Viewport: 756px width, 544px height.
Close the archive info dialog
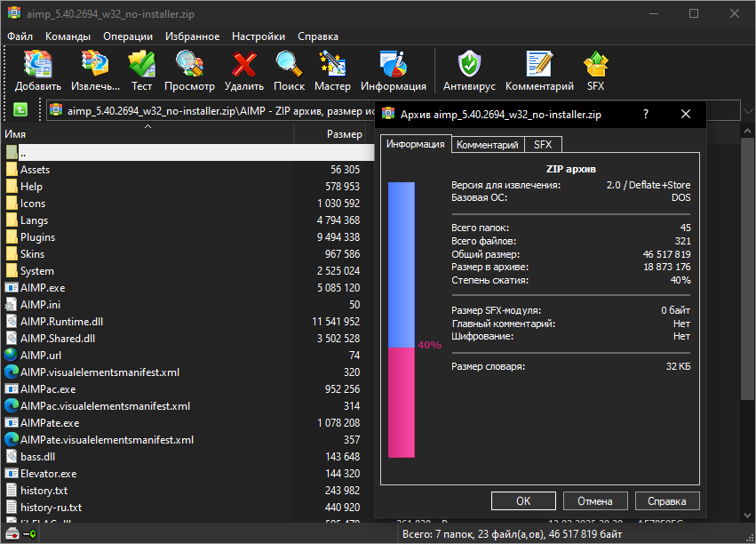pos(686,115)
